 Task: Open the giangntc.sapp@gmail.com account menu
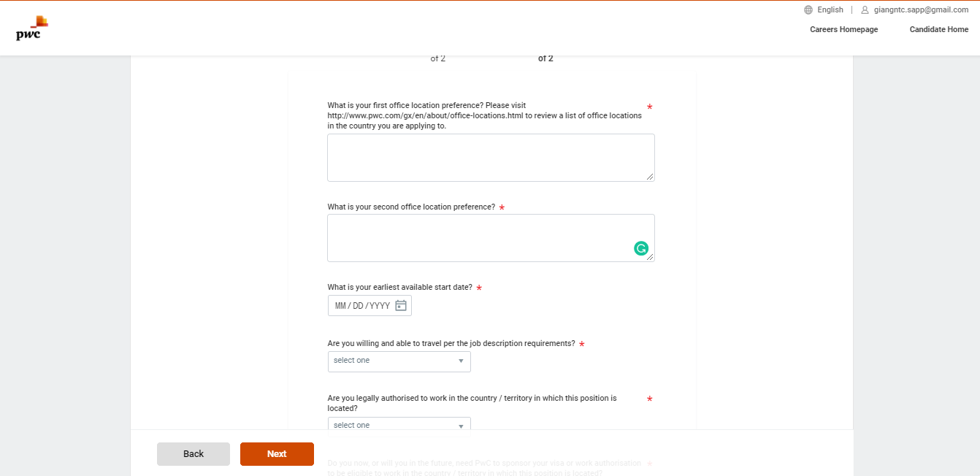[920, 10]
